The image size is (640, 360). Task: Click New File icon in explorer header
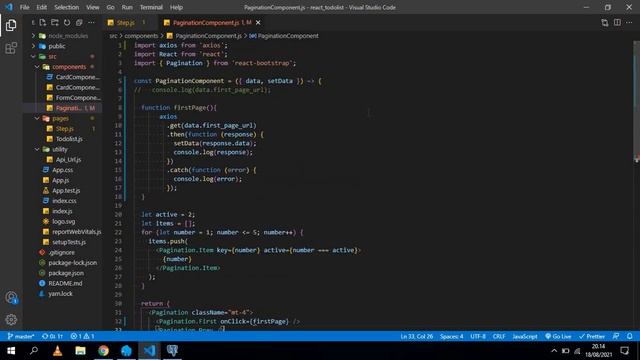[43, 22]
